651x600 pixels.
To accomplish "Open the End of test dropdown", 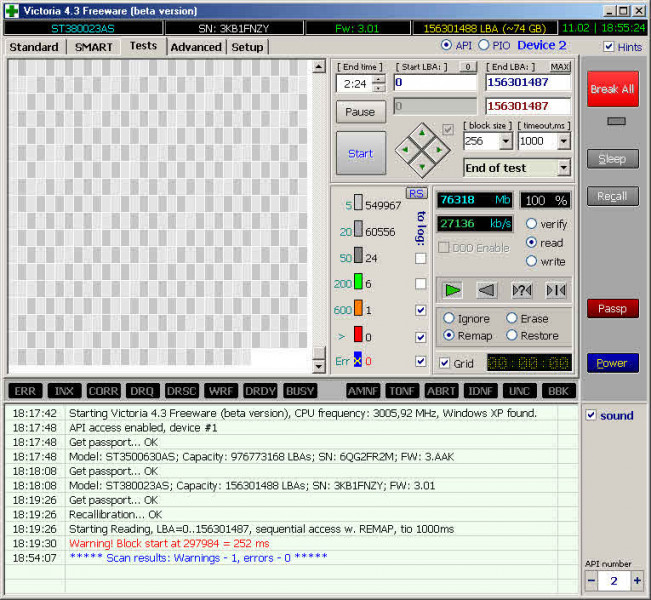I will point(563,168).
